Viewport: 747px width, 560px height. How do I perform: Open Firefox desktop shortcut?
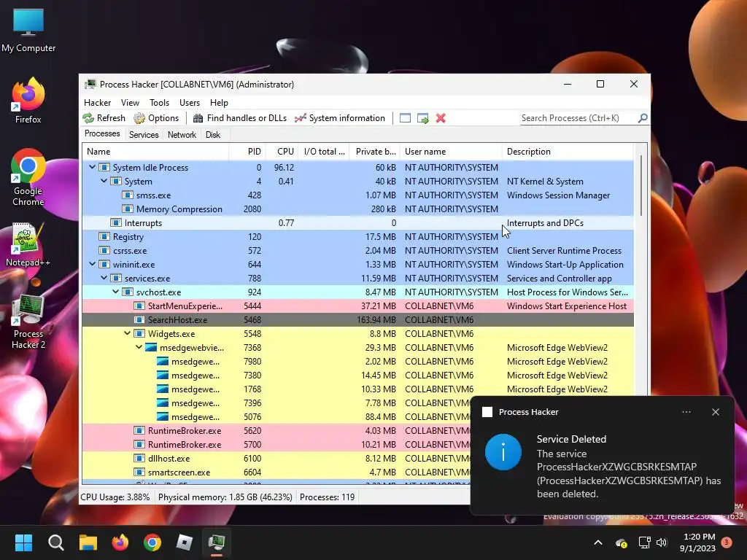(x=28, y=101)
